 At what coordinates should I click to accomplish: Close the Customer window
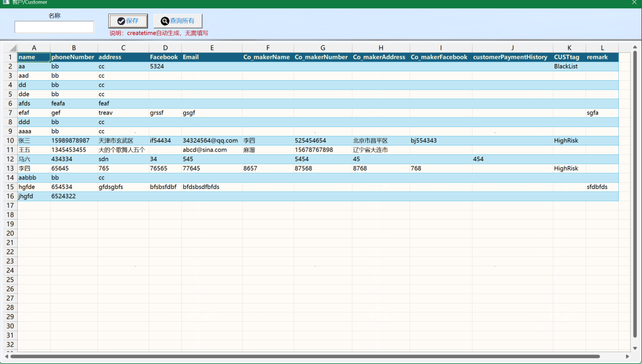pos(634,2)
